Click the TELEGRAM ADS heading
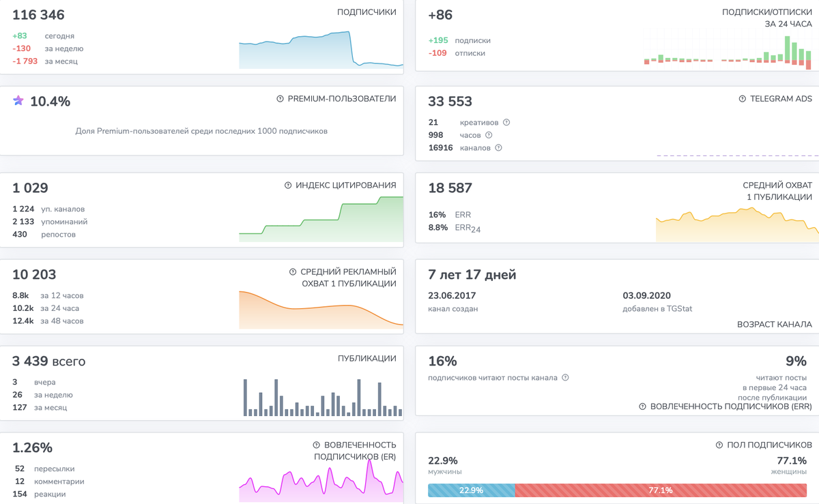 click(781, 99)
